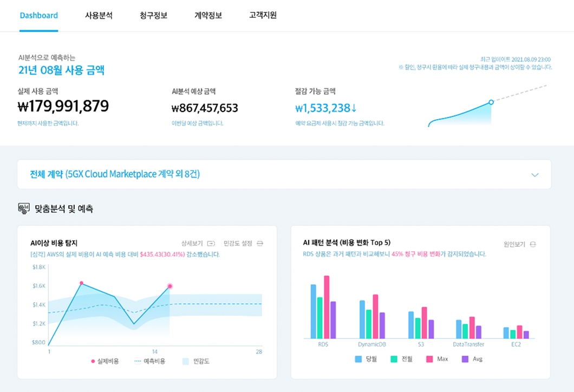Open 민감도 설정 via its icon
574x392 pixels.
[x=260, y=244]
